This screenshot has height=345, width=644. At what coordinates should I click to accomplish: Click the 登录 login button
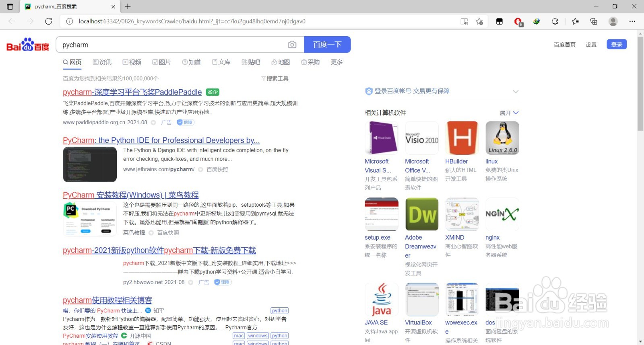click(x=617, y=44)
